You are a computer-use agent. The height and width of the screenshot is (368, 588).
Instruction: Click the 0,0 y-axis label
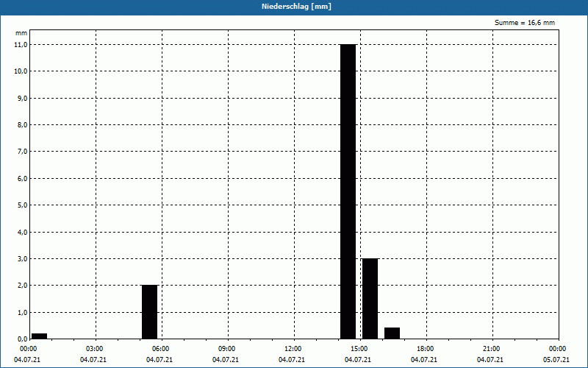(x=23, y=339)
